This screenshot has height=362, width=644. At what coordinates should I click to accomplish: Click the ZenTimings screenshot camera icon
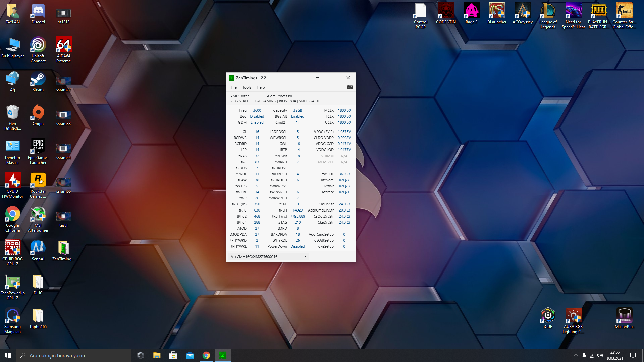tap(350, 87)
